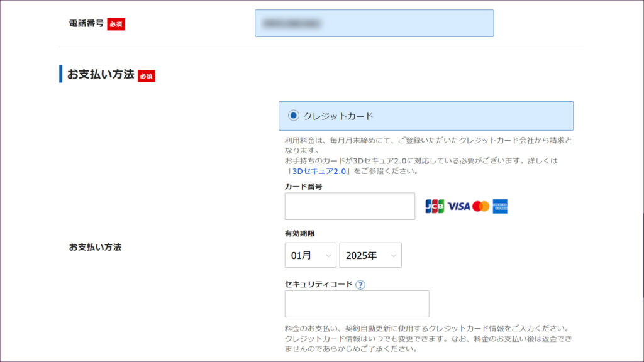Click the 有効期限 field label
This screenshot has width=644, height=362.
(x=300, y=233)
